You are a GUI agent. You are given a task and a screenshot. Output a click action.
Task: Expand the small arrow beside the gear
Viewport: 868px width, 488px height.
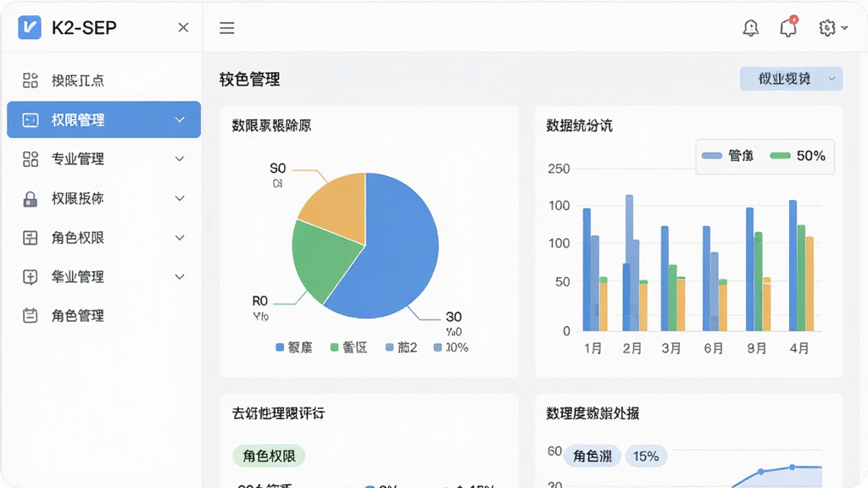(844, 28)
